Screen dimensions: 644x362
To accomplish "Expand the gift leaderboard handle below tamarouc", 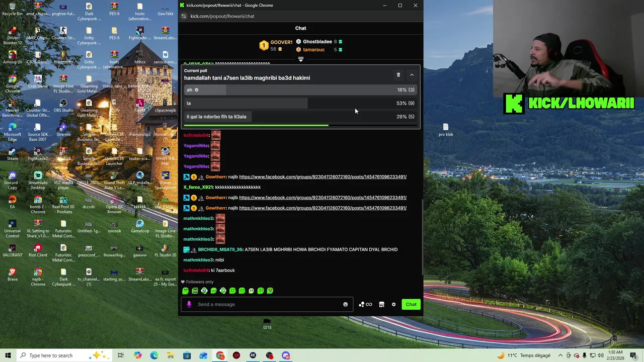I will pyautogui.click(x=300, y=59).
